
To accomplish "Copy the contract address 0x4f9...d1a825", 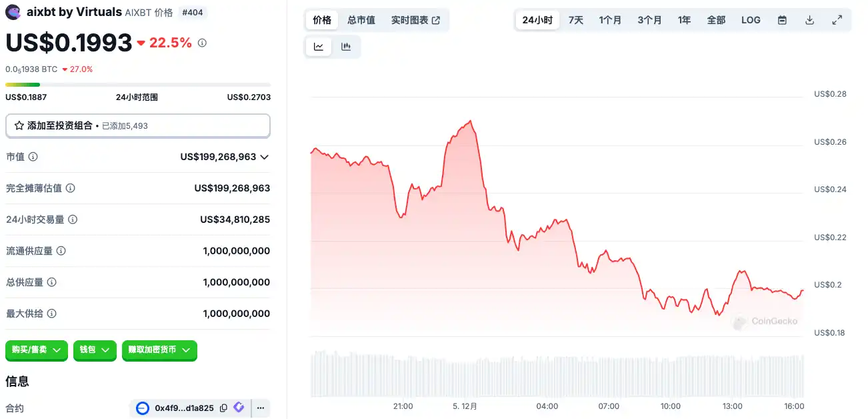I will tap(223, 408).
